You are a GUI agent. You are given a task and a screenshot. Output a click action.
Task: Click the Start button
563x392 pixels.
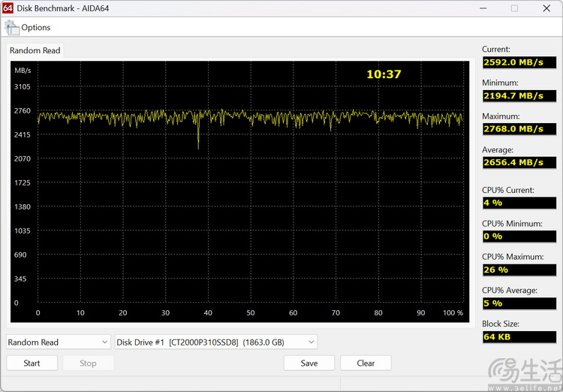click(x=32, y=363)
